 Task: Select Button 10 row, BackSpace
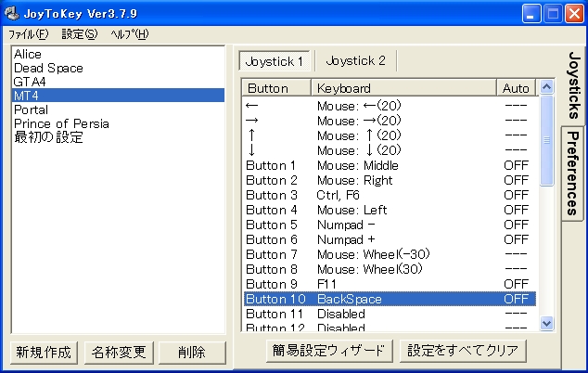click(390, 299)
